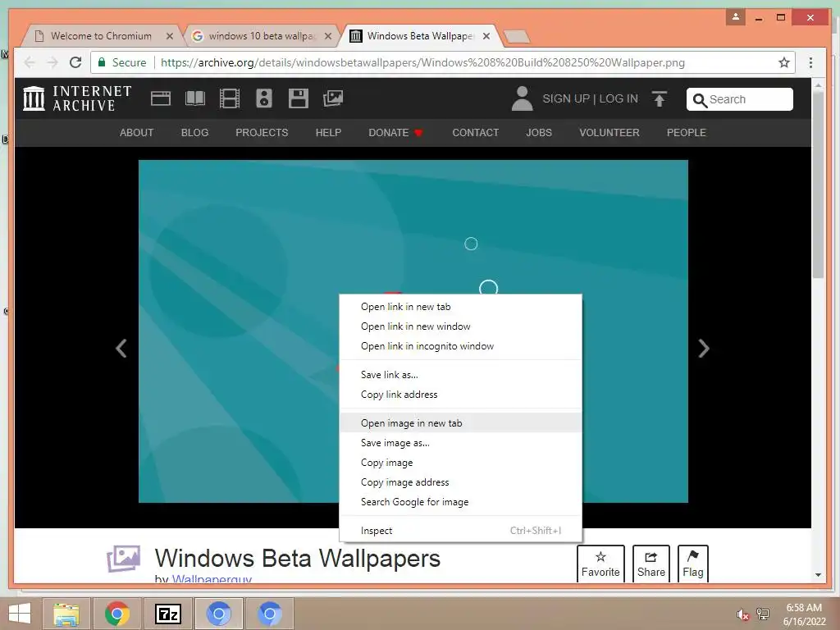The width and height of the screenshot is (840, 630).
Task: Choose Open image in new tab
Action: pos(461,423)
